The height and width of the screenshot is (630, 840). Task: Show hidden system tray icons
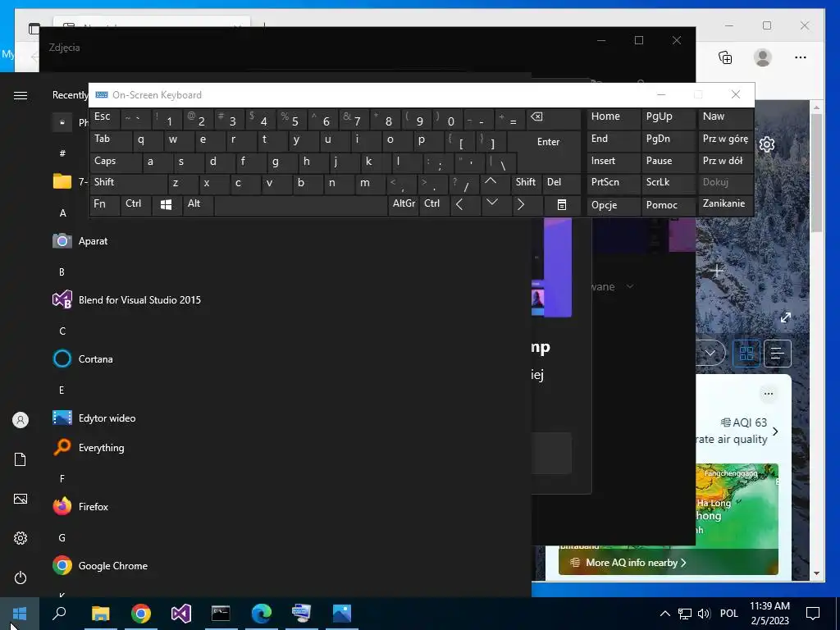tap(664, 614)
